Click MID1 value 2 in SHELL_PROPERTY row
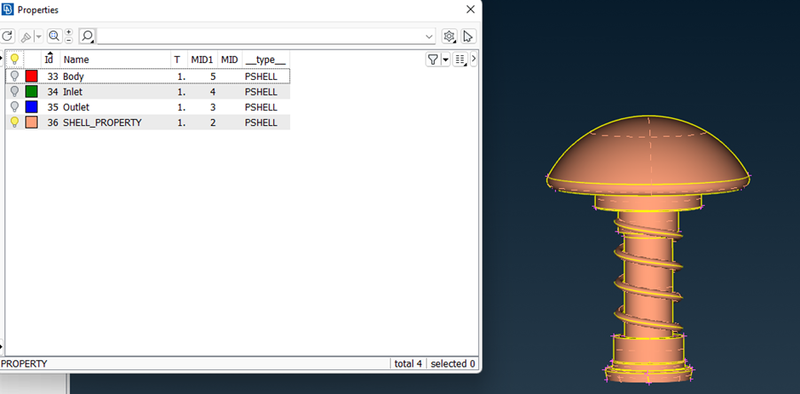The image size is (800, 394). (213, 122)
